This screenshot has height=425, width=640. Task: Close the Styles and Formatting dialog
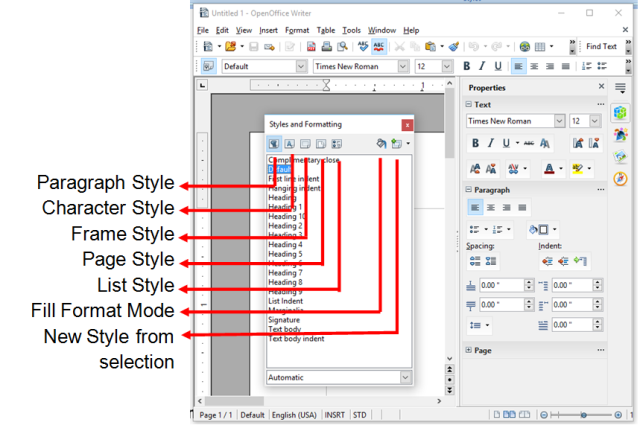click(x=407, y=125)
